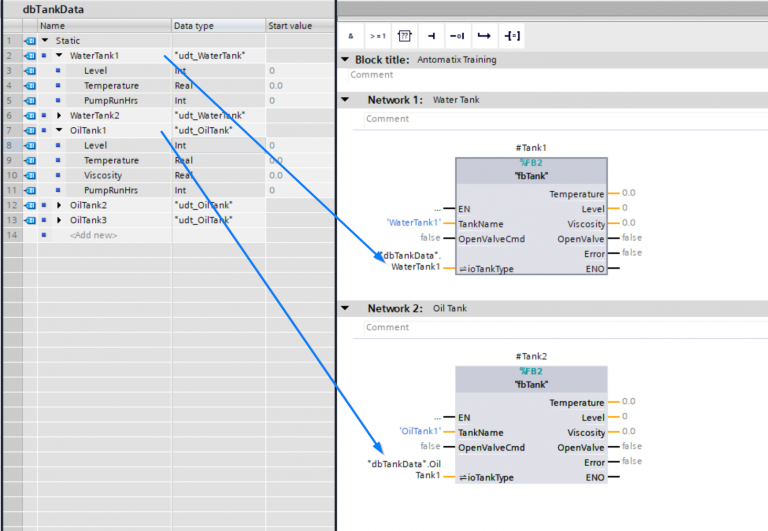Select the Viscosity row under OilTank1
Image resolution: width=768 pixels, height=531 pixels.
[x=110, y=175]
